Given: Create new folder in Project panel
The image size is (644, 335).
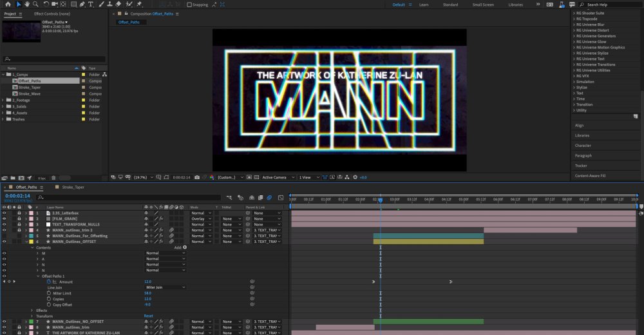Looking at the screenshot, I should pos(13,178).
